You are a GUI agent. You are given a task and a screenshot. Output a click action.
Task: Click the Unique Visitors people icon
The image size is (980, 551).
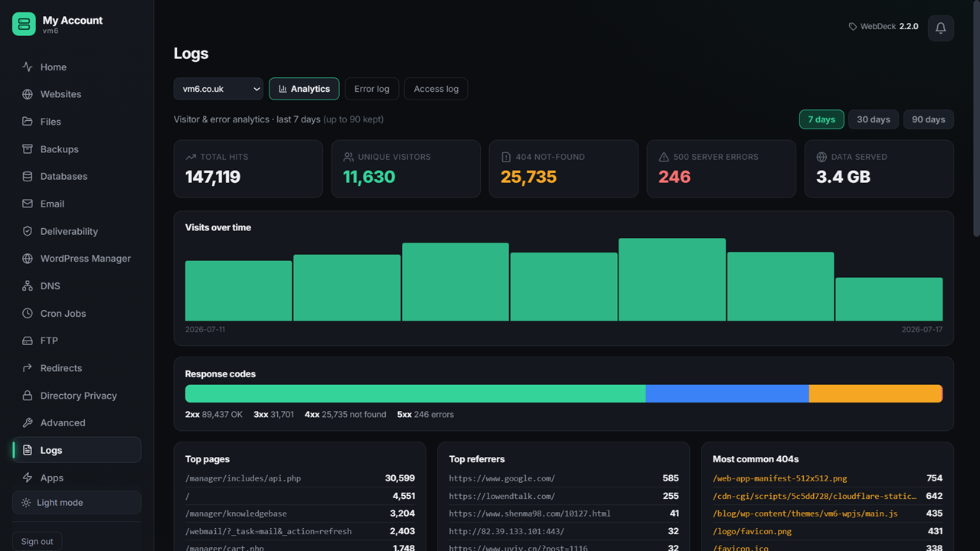click(348, 157)
